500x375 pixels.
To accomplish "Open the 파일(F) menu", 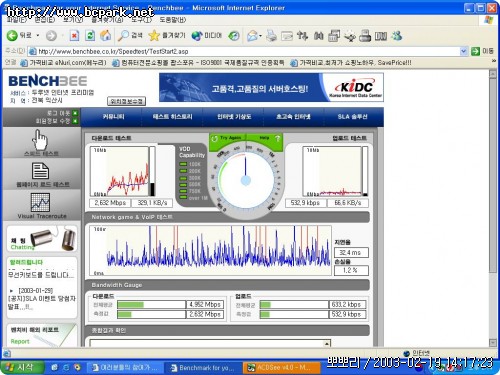I will tap(16, 20).
